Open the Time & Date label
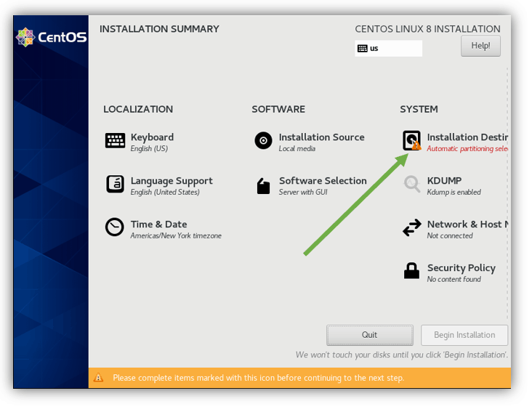The width and height of the screenshot is (532, 412). (158, 225)
